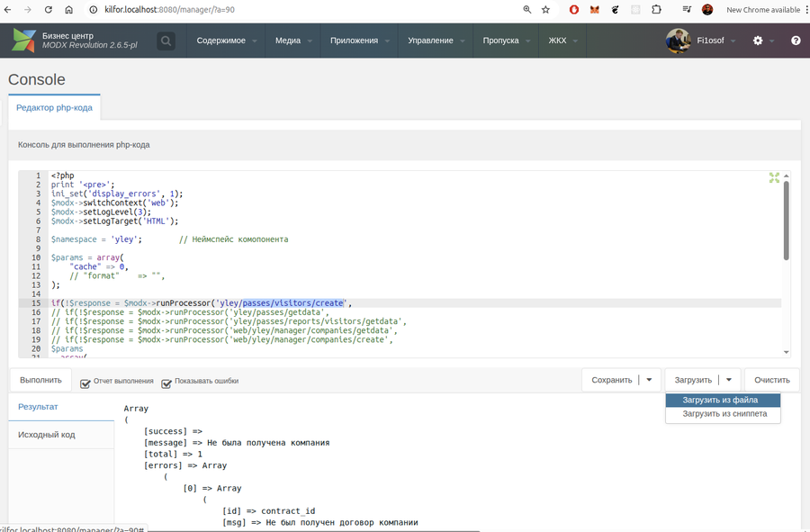This screenshot has height=532, width=810.
Task: Collapse the Загрузить dropdown arrow
Action: [729, 380]
